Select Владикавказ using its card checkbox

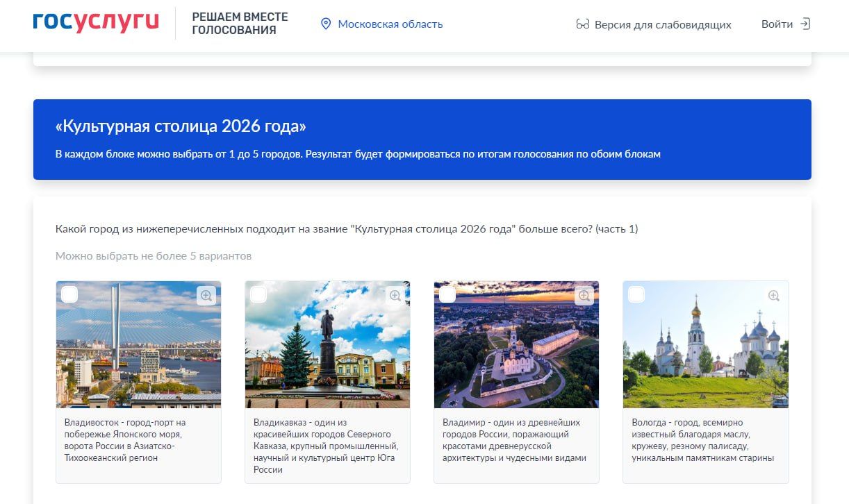pos(258,294)
